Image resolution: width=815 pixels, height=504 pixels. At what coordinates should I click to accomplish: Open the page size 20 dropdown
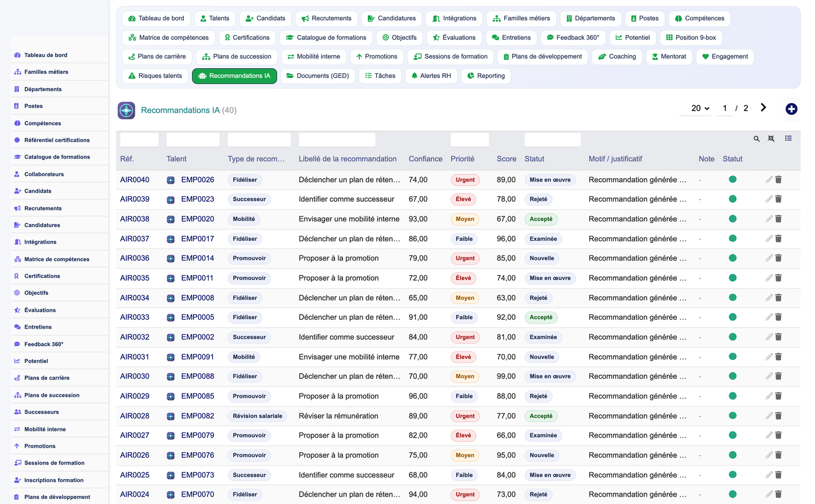[x=700, y=108]
